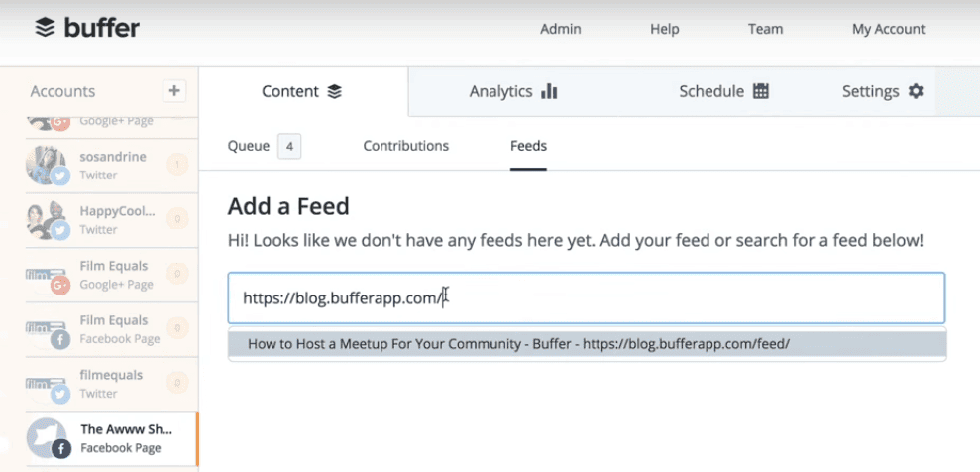Open the Admin menu
The width and height of the screenshot is (980, 472).
[561, 29]
